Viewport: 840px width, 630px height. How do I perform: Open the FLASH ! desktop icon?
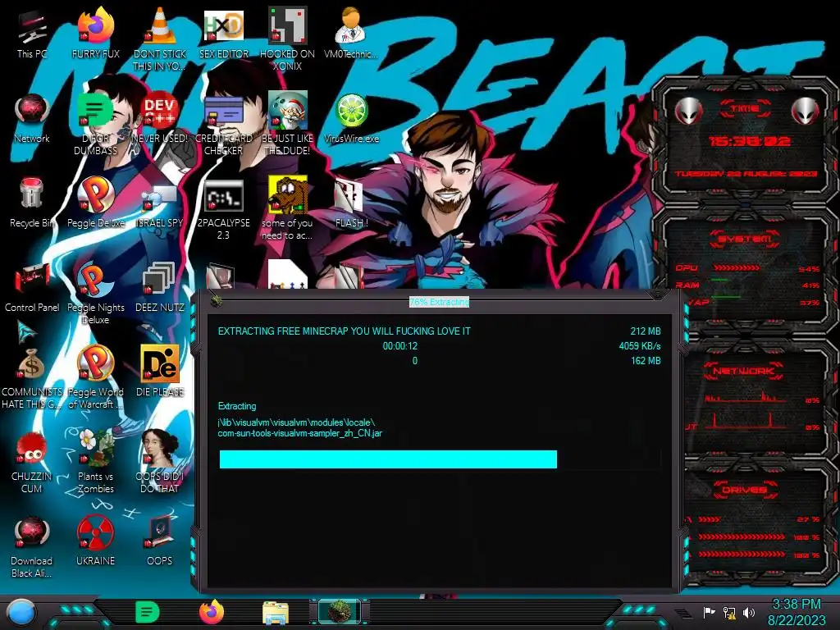tap(351, 203)
